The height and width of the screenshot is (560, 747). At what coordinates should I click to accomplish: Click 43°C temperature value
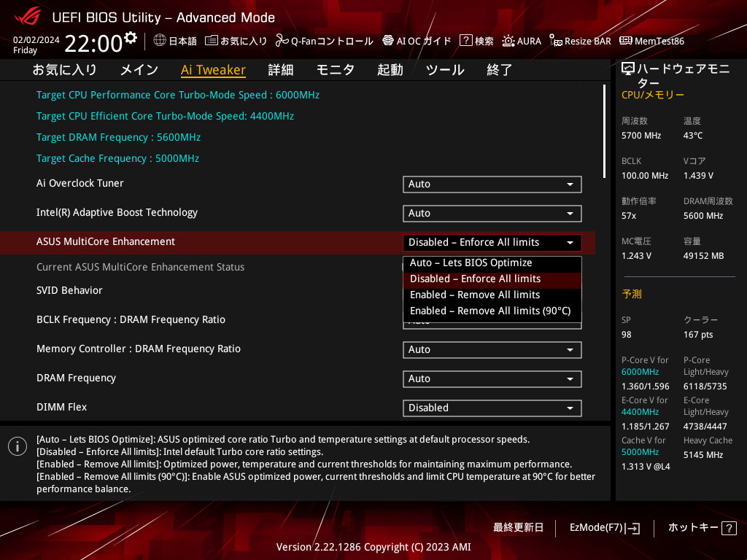click(693, 136)
